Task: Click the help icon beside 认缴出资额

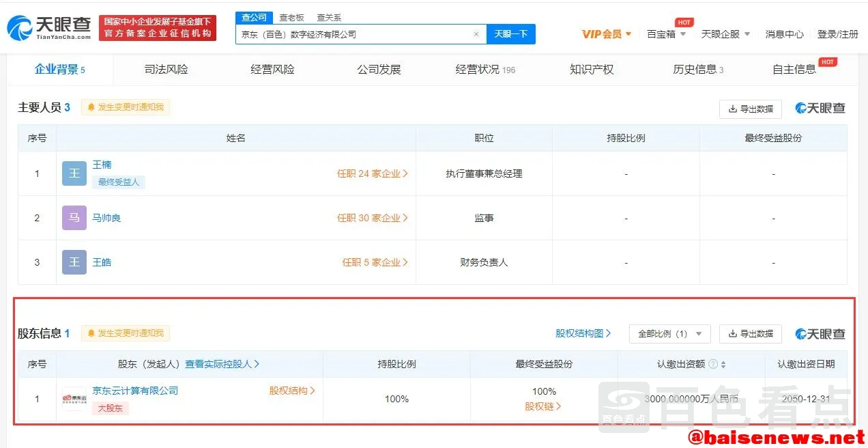Action: click(x=713, y=364)
